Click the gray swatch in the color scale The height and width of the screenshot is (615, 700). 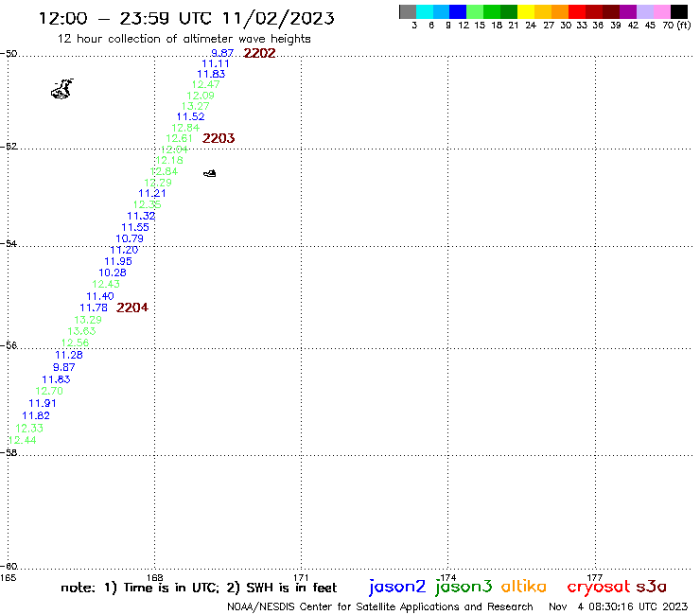[x=408, y=11]
